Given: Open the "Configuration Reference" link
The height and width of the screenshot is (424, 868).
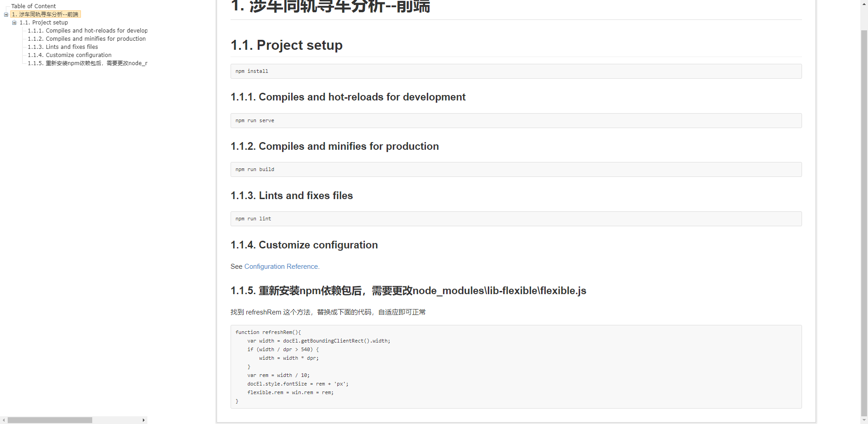Looking at the screenshot, I should click(x=281, y=267).
